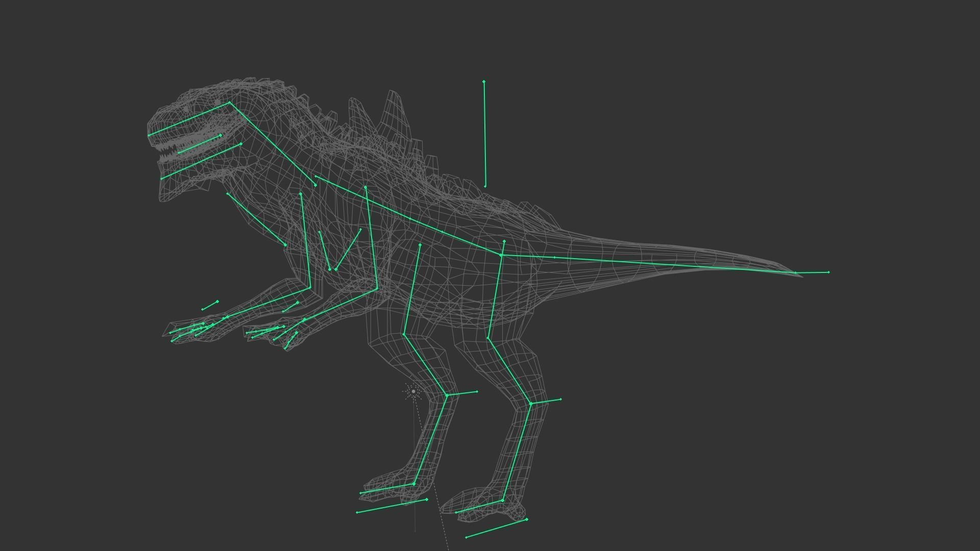The height and width of the screenshot is (551, 980).
Task: Select the detached bone under the front foot
Action: click(x=392, y=506)
